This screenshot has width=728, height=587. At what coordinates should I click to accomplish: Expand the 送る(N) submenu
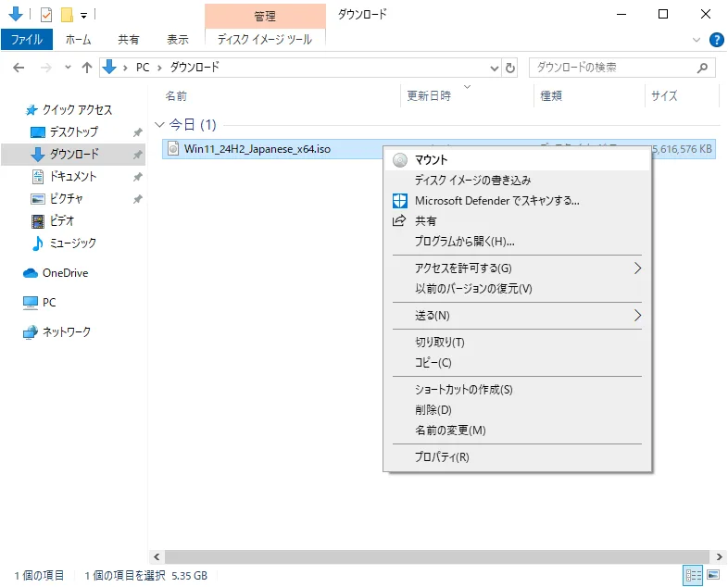pos(517,316)
